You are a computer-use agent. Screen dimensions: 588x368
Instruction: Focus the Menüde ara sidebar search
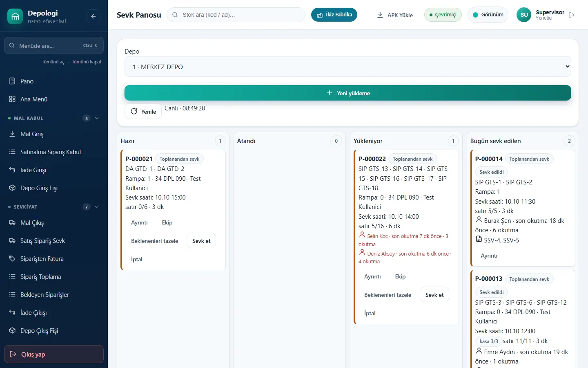click(x=54, y=45)
